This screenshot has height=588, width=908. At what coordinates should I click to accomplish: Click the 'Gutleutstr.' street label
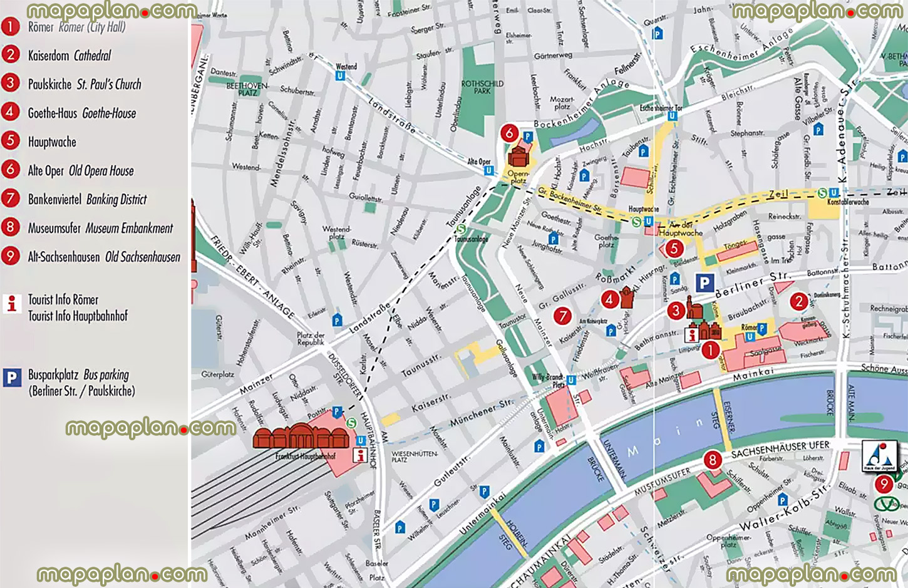click(x=452, y=472)
